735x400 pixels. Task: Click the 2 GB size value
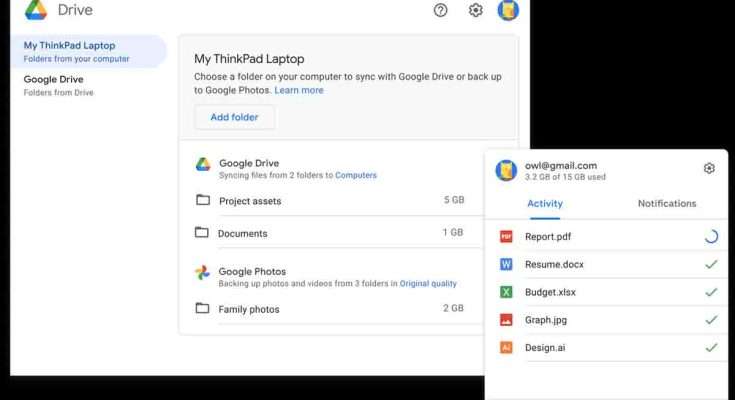coord(453,308)
